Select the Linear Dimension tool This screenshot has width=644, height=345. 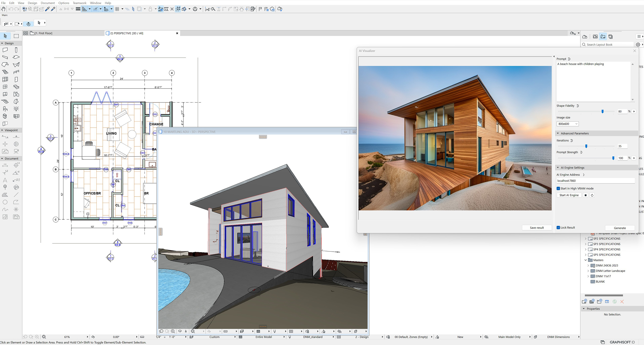[5, 165]
